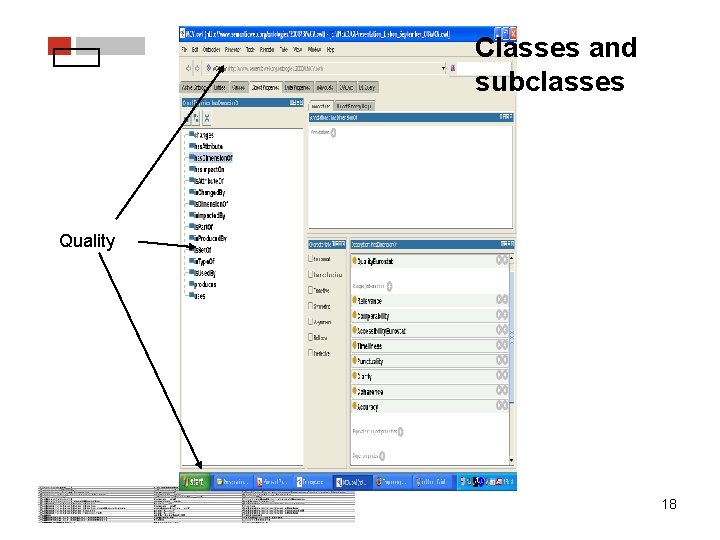Click the Punctuality range class

pyautogui.click(x=370, y=361)
